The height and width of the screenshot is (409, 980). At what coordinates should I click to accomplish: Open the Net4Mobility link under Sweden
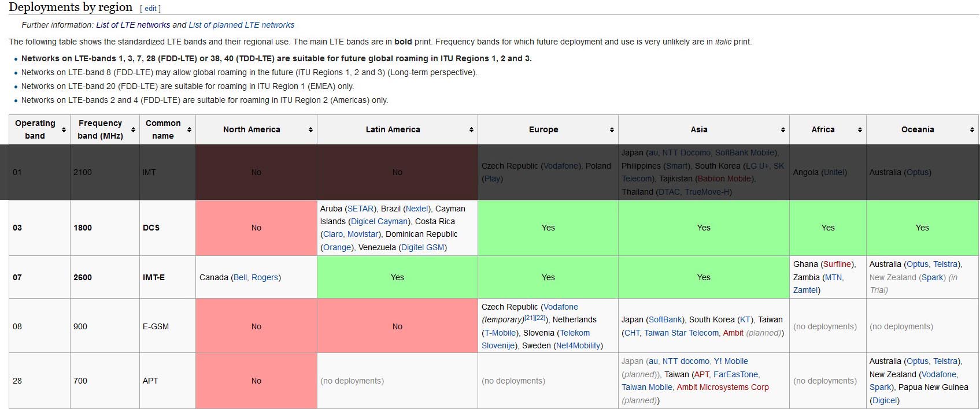[x=578, y=345]
